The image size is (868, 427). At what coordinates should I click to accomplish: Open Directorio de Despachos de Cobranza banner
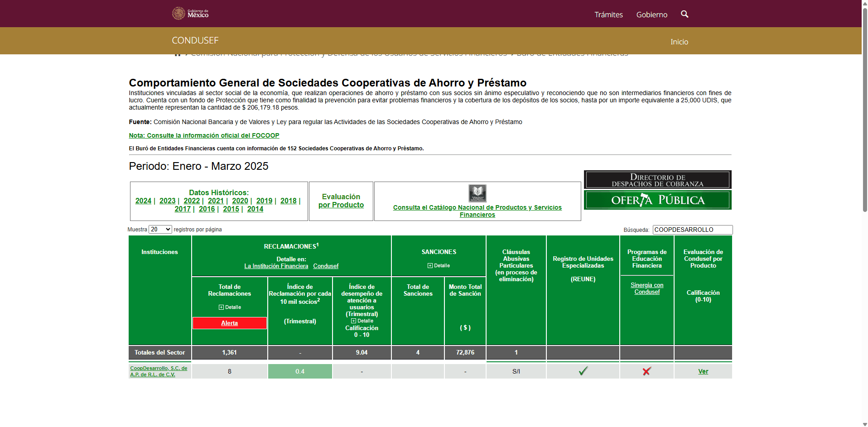[x=657, y=180]
